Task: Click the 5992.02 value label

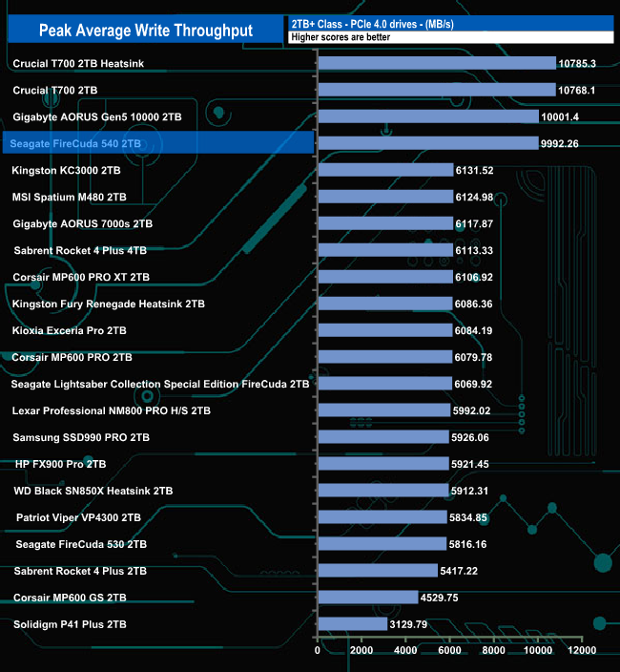Action: 471,410
